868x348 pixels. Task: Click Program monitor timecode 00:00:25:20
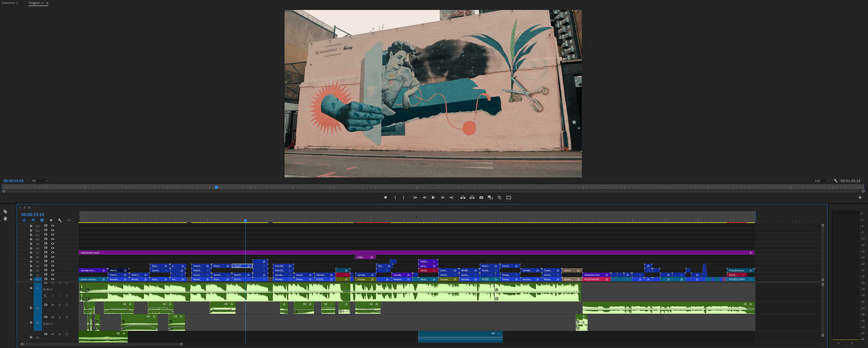coord(14,181)
